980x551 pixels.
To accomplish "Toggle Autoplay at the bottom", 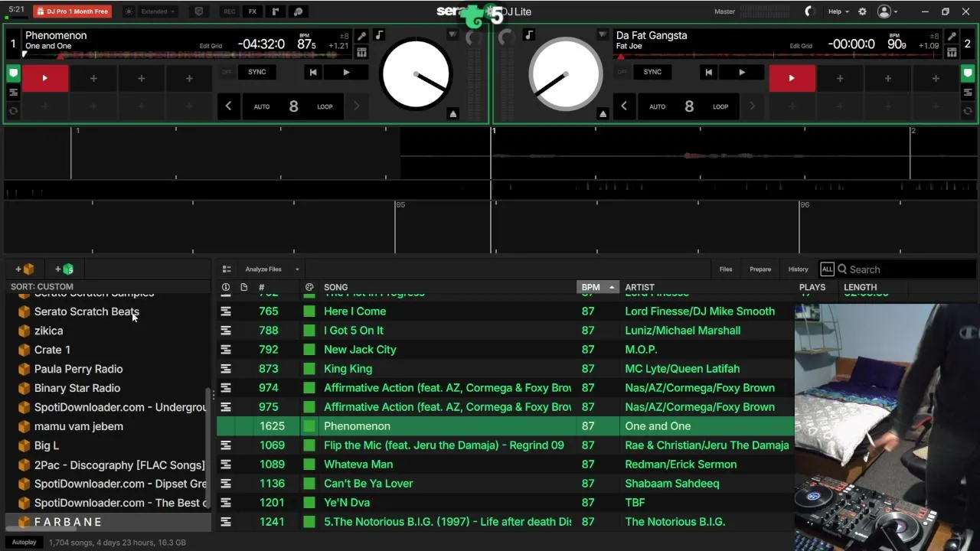I will tap(24, 543).
